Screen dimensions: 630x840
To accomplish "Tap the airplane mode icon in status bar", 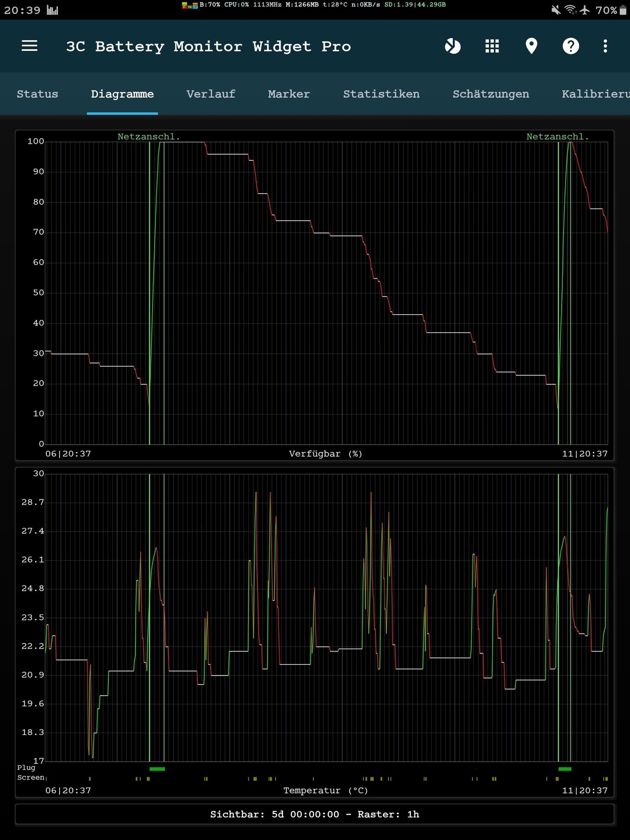I will coord(585,10).
